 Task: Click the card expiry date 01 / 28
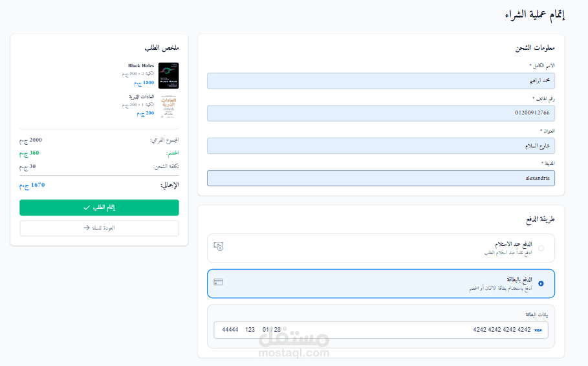click(272, 330)
